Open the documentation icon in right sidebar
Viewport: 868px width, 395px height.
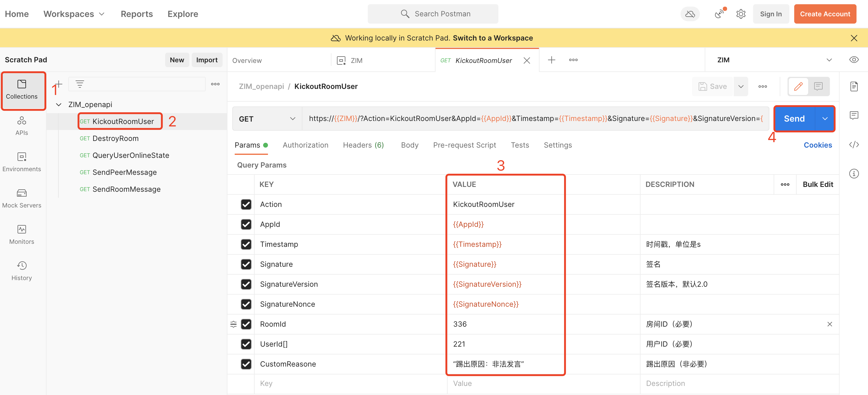click(853, 87)
